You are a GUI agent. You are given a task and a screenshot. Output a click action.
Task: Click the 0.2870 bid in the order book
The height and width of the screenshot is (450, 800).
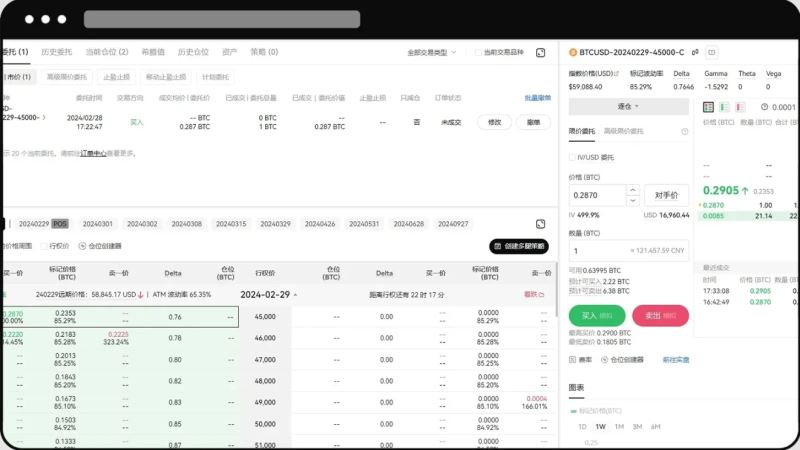(x=713, y=205)
